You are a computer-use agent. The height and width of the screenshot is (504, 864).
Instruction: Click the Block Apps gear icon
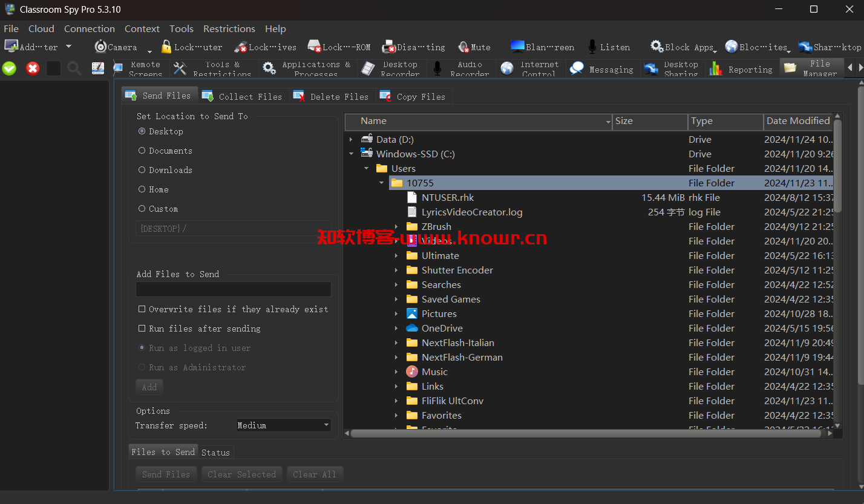click(657, 47)
